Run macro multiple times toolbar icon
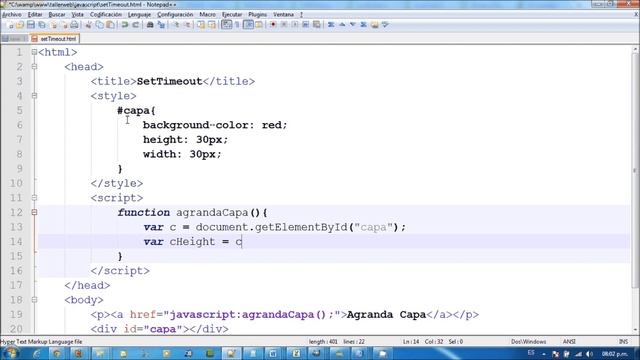Image resolution: width=640 pixels, height=360 pixels. pos(305,25)
